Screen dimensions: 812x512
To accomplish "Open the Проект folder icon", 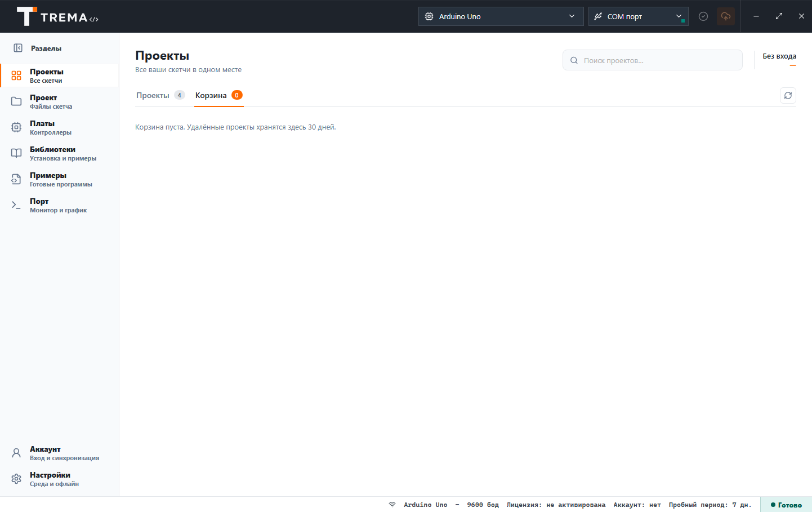I will [x=16, y=101].
